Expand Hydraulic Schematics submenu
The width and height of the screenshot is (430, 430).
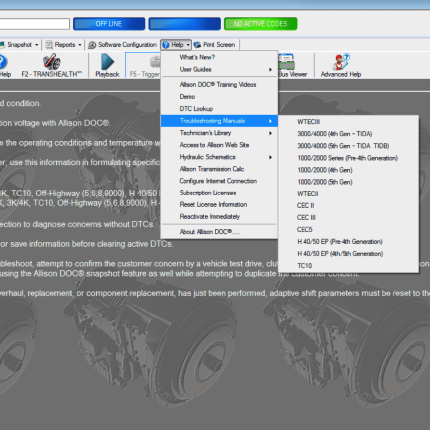(219, 157)
